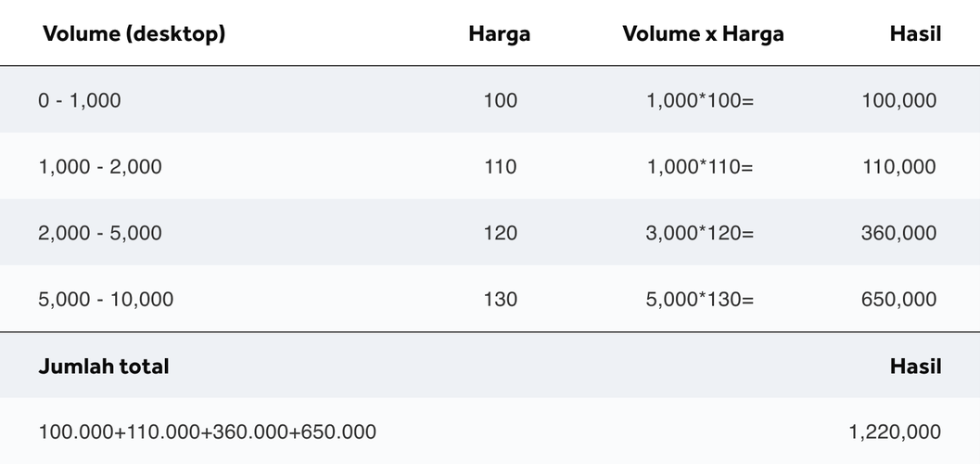Click the 110,000 result cell
Viewport: 980px width, 464px height.
pyautogui.click(x=899, y=167)
